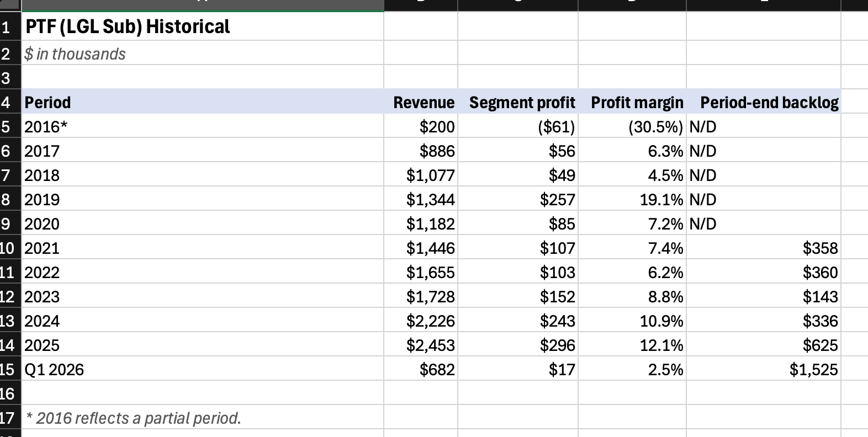Select the segment profit cell '$243'
868x437 pixels.
pos(518,321)
